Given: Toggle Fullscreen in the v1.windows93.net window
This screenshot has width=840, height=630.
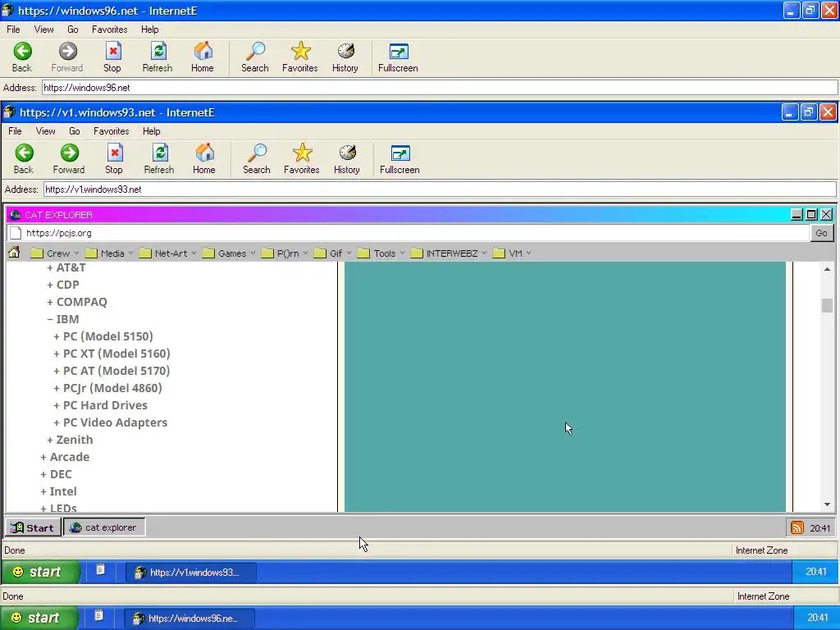Looking at the screenshot, I should pyautogui.click(x=399, y=158).
